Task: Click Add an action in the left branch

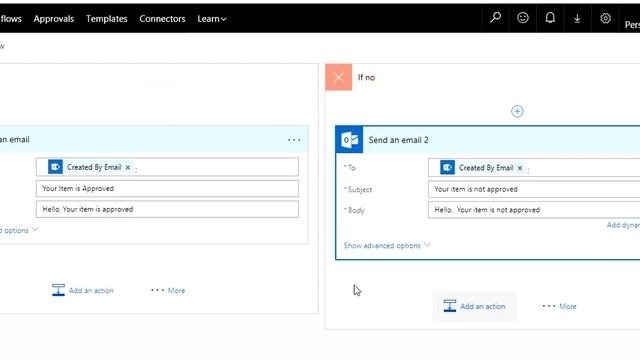Action: (83, 290)
